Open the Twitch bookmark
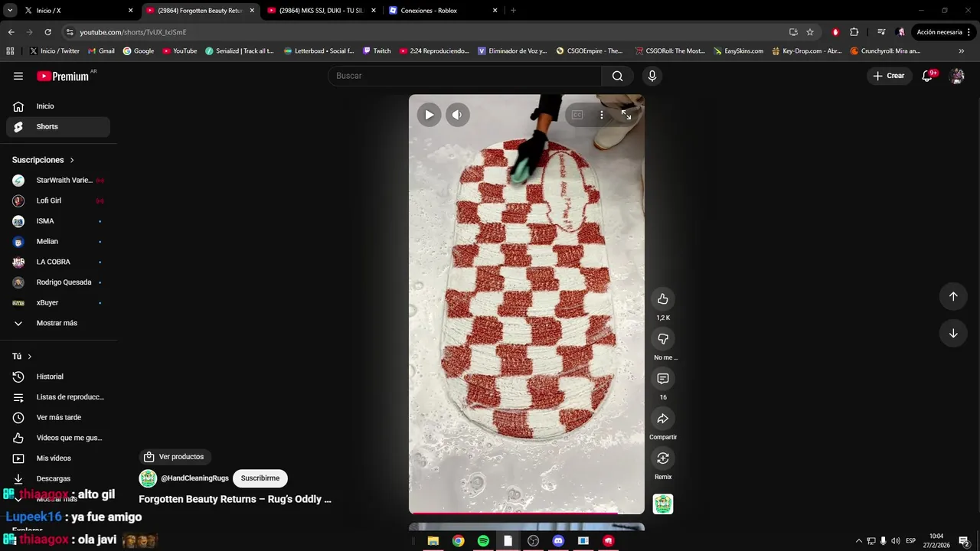Viewport: 980px width, 551px height. 376,51
